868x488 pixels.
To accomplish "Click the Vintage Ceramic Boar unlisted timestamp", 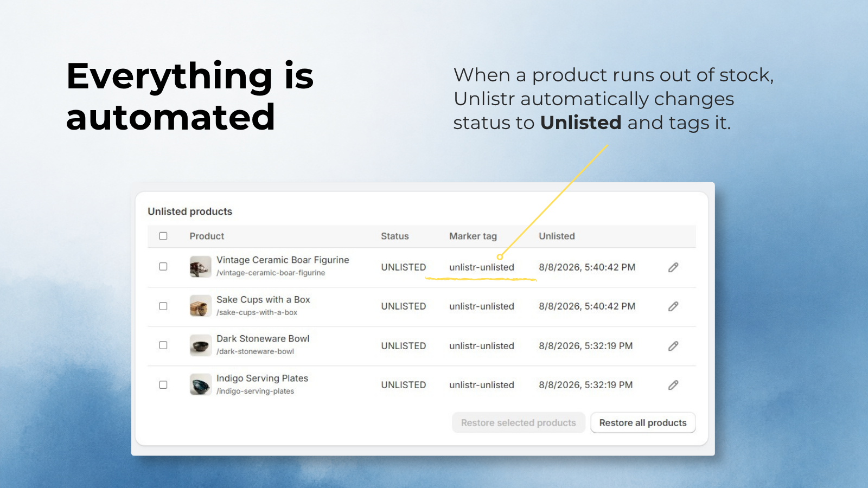I will (x=587, y=267).
